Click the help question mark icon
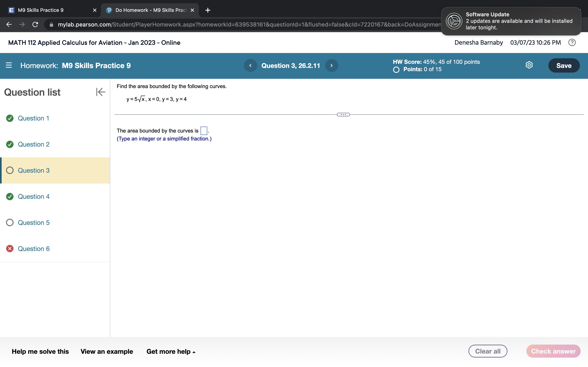Screen dimensions: 588x367 572,42
